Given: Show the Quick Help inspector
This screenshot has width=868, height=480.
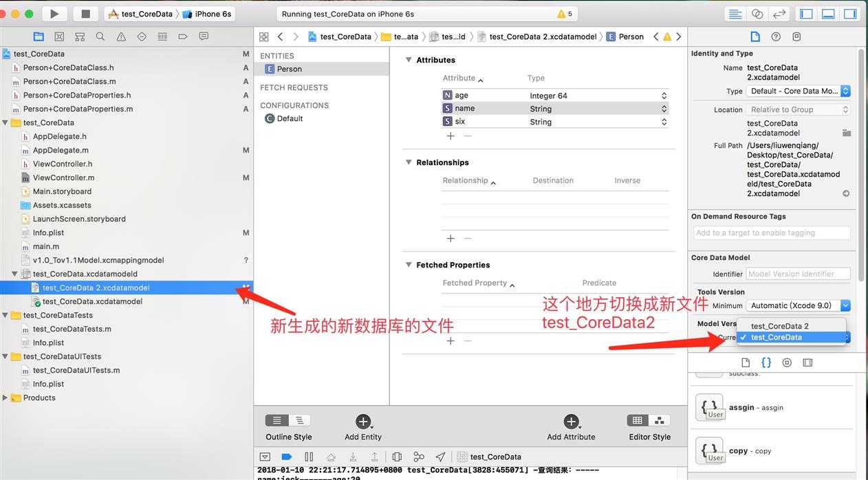Looking at the screenshot, I should point(776,36).
